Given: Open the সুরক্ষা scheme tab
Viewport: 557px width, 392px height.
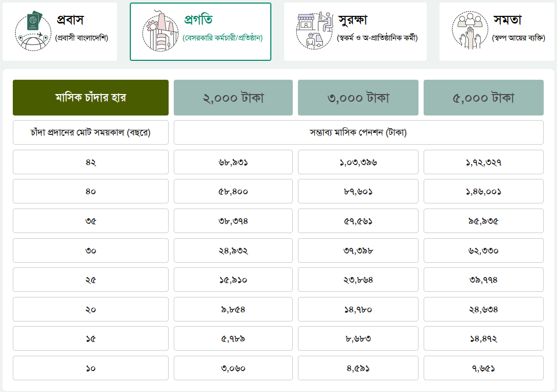Looking at the screenshot, I should tap(355, 32).
